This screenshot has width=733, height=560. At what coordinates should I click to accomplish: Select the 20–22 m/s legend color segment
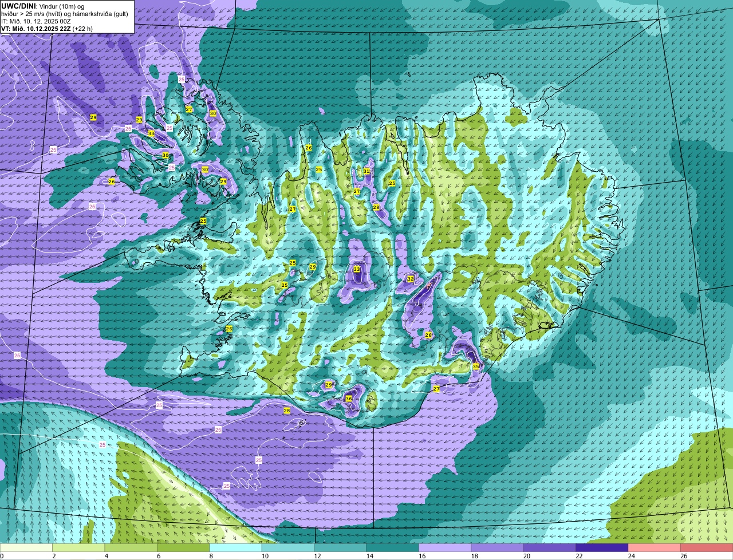[549, 547]
